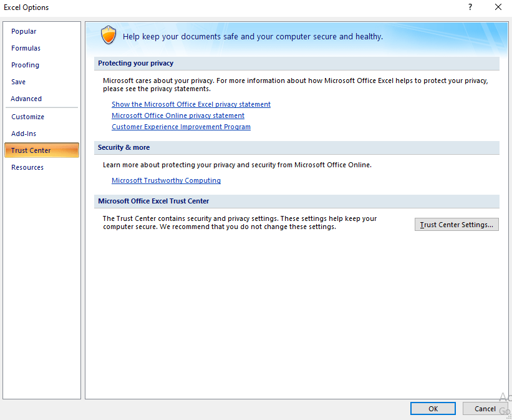Click the Protecting your privacy section header
The width and height of the screenshot is (512, 420).
[x=135, y=63]
